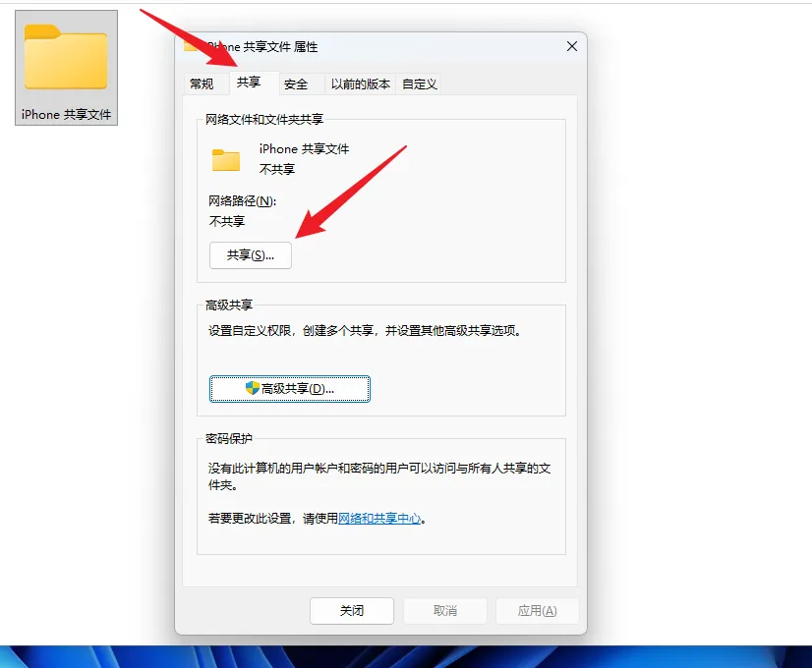Click the 设置自定义权限 description text
Screen dimensions: 812x668
pos(365,331)
